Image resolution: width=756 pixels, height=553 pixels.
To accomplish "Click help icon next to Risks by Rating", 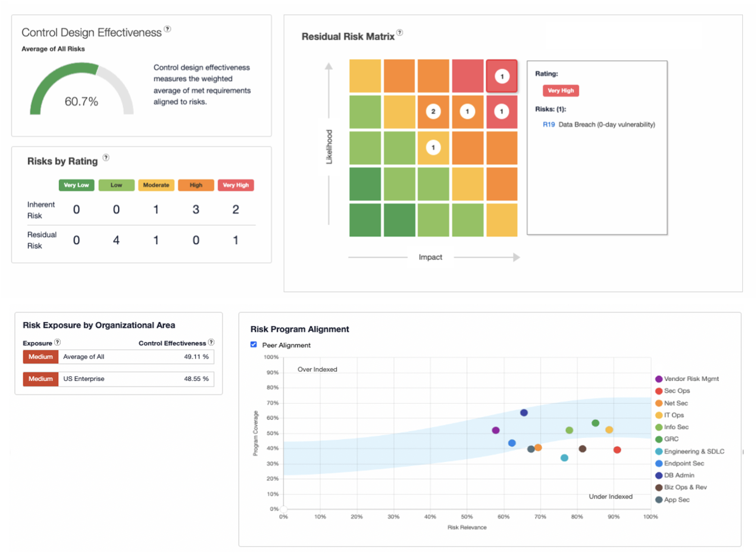I will [106, 157].
